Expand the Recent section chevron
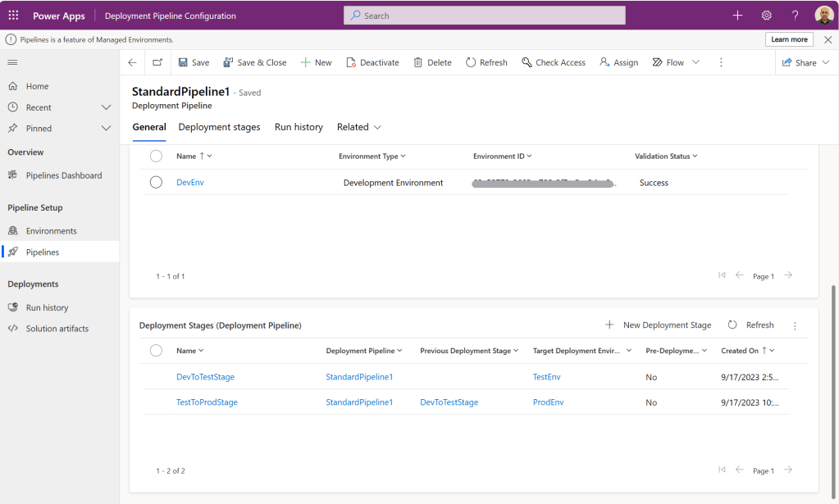 tap(106, 107)
